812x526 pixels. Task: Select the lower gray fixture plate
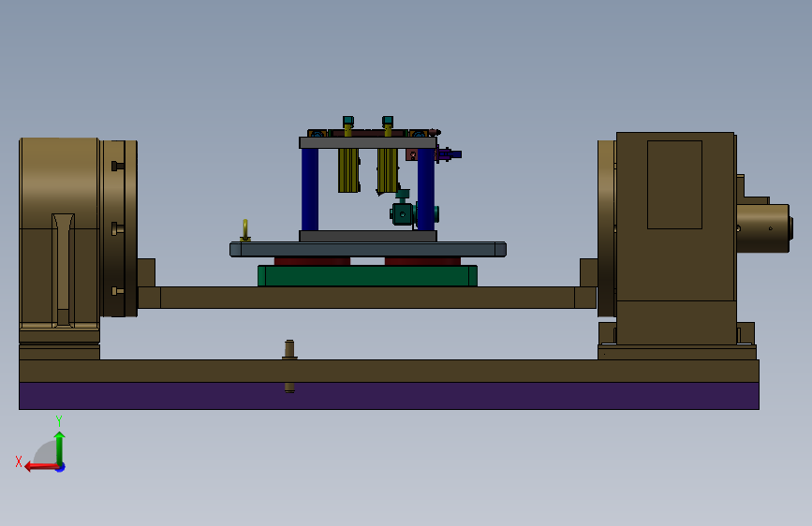368,236
